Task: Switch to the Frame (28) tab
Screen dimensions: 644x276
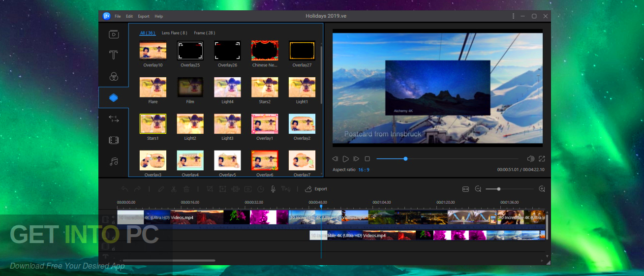Action: click(x=204, y=33)
